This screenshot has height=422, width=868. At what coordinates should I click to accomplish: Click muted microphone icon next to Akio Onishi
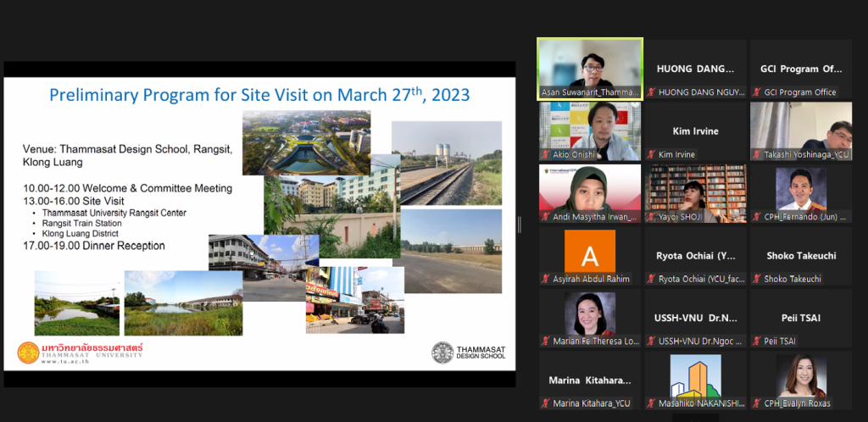tap(545, 155)
